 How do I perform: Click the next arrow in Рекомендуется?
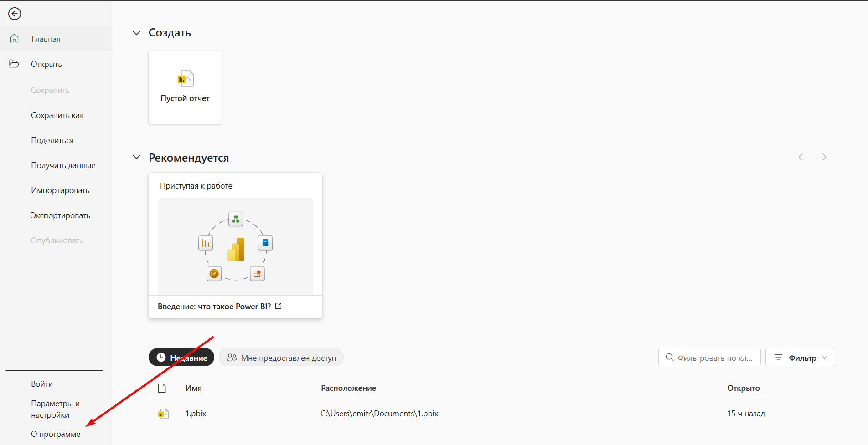click(x=824, y=157)
